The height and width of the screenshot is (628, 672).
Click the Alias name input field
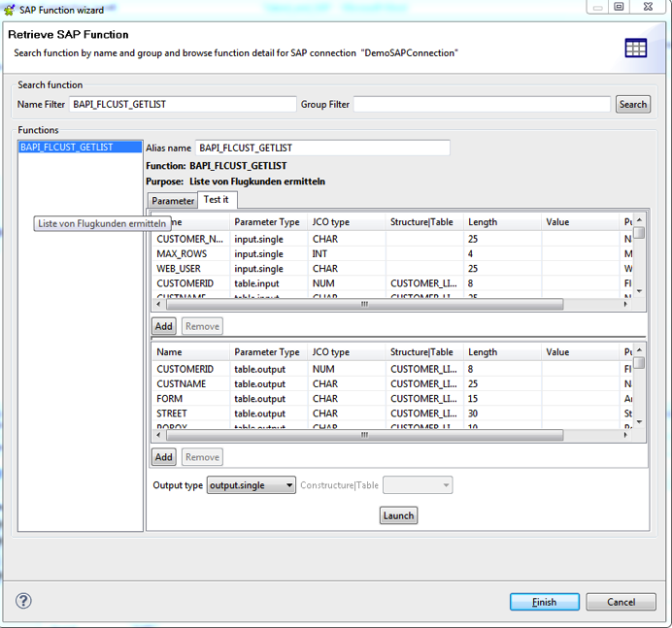point(322,148)
